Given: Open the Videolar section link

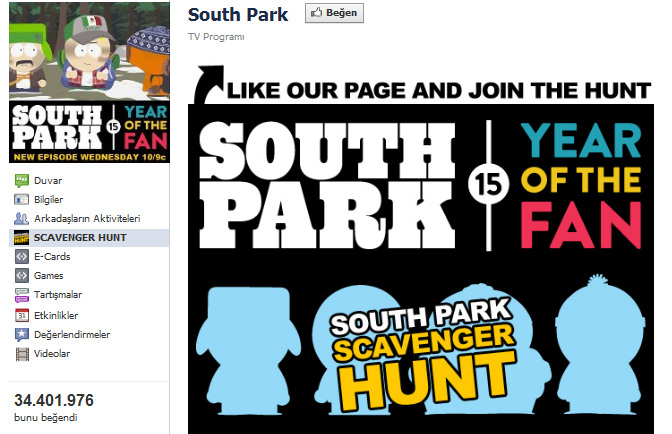Looking at the screenshot, I should [x=52, y=354].
